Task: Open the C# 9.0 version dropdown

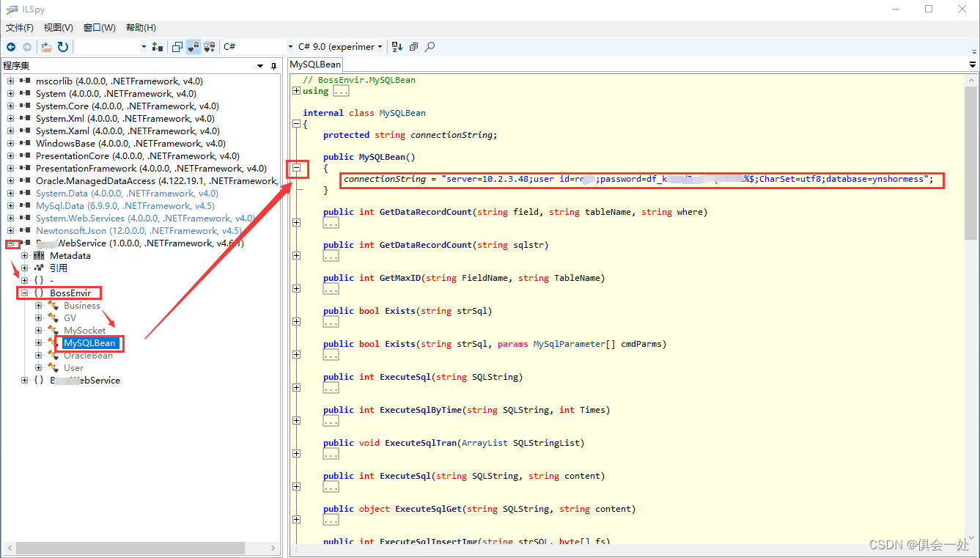Action: 340,47
